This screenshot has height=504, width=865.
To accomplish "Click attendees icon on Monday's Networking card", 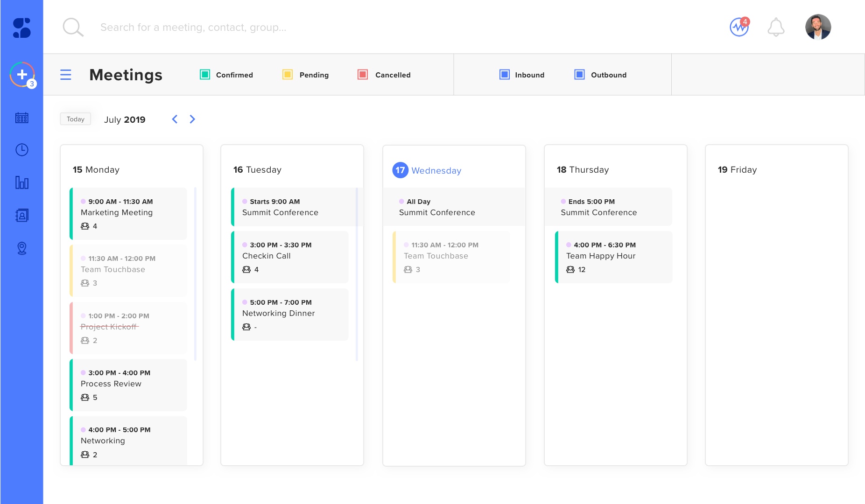I will point(85,454).
